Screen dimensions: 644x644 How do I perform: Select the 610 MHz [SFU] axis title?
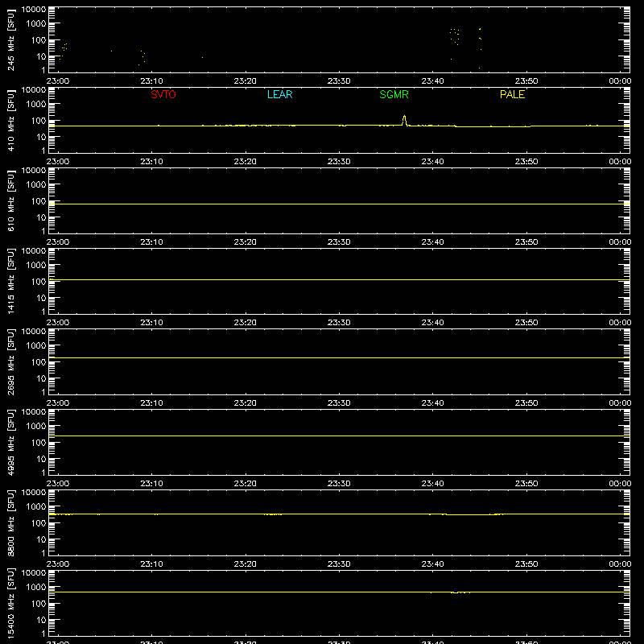point(11,200)
